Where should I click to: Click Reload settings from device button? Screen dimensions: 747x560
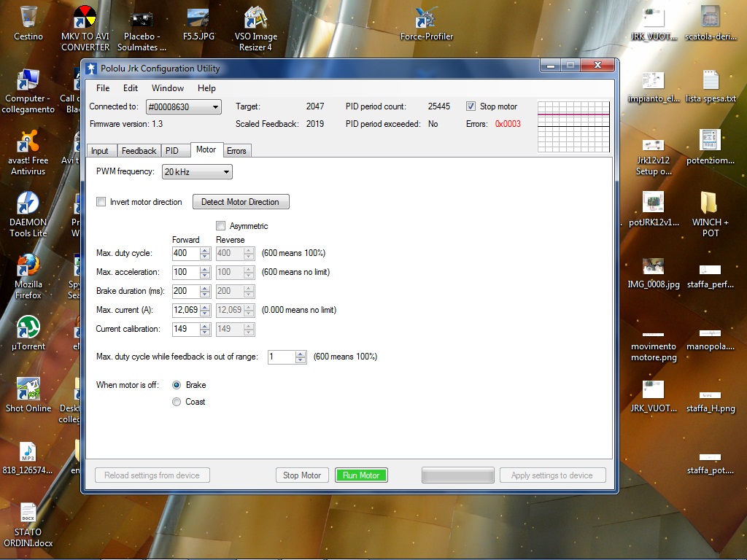152,475
